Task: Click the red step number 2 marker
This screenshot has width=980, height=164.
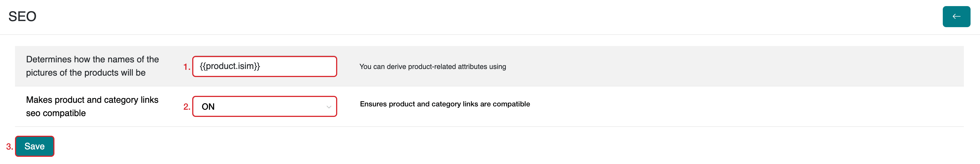Action: coord(186,107)
